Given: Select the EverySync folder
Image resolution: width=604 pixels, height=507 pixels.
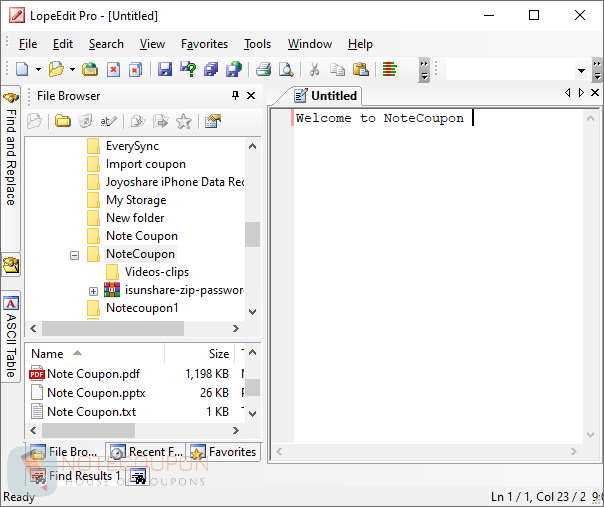Looking at the screenshot, I should point(132,146).
